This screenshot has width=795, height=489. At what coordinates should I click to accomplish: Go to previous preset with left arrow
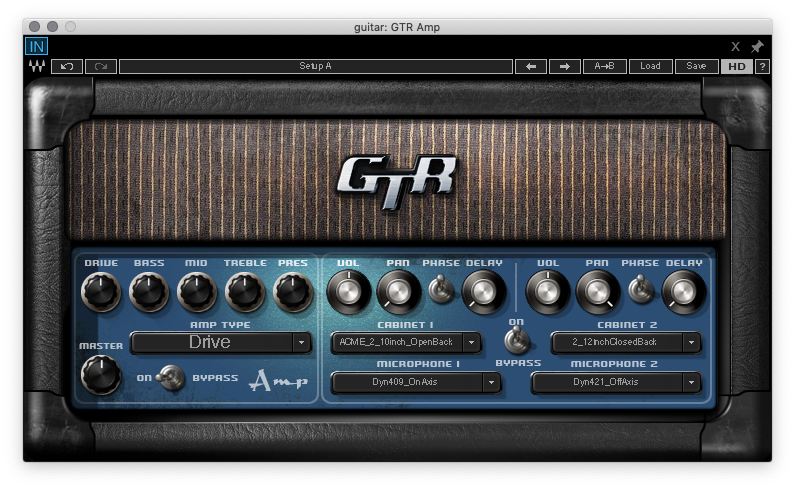(x=531, y=66)
